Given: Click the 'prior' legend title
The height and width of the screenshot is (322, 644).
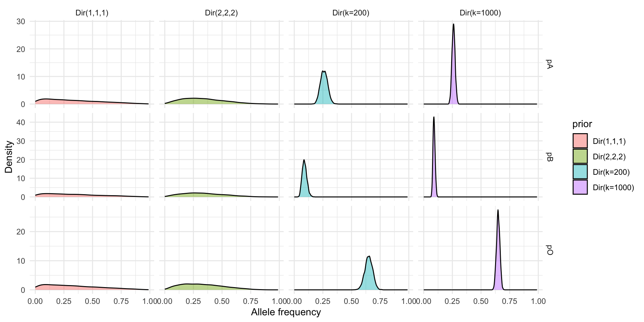Looking at the screenshot, I should pos(582,124).
